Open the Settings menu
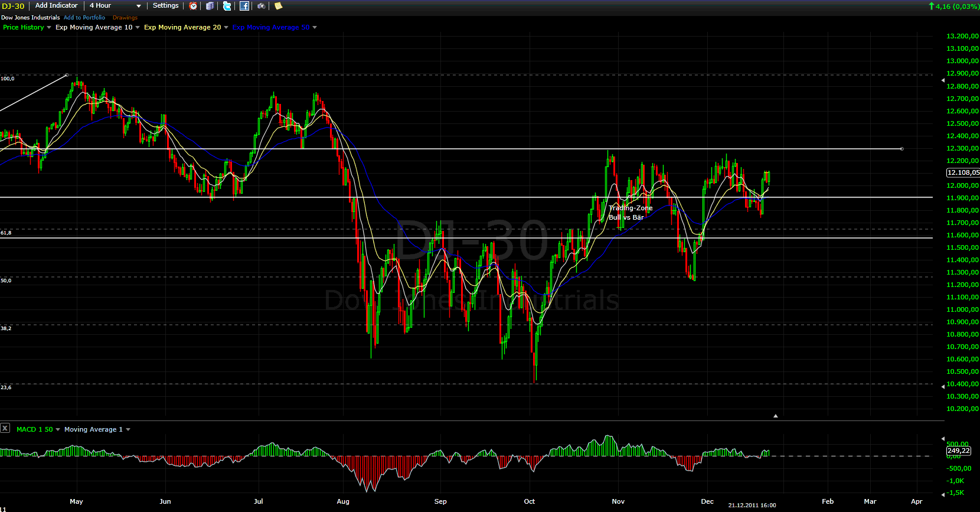 165,6
